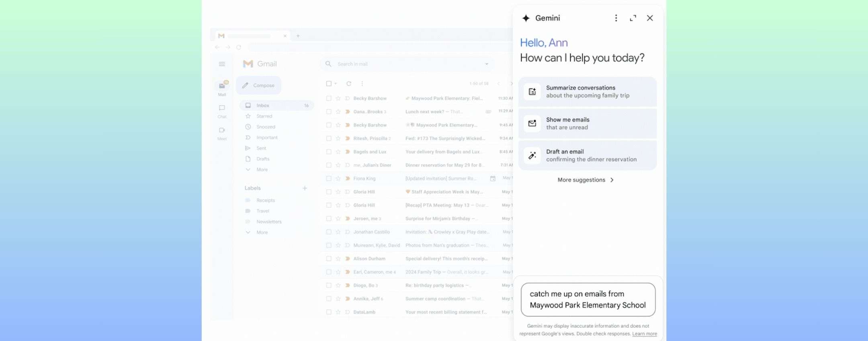Check the Alison Durham email checkbox
Image resolution: width=868 pixels, height=341 pixels.
(329, 259)
